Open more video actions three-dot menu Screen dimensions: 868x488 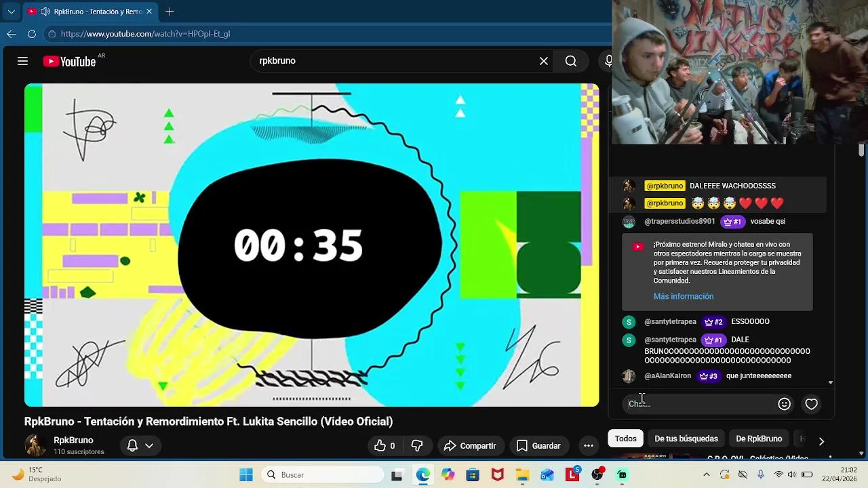tap(589, 445)
